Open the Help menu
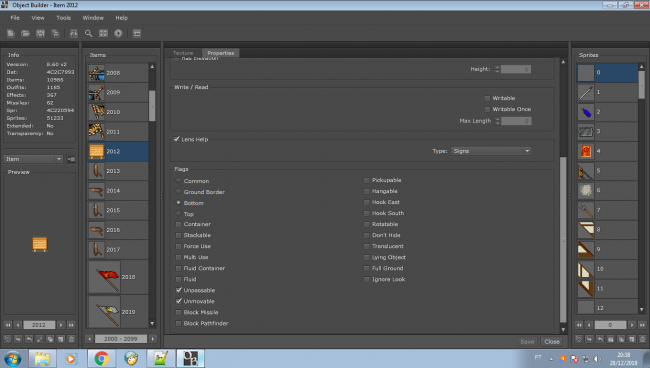Image resolution: width=650 pixels, height=368 pixels. [x=121, y=18]
